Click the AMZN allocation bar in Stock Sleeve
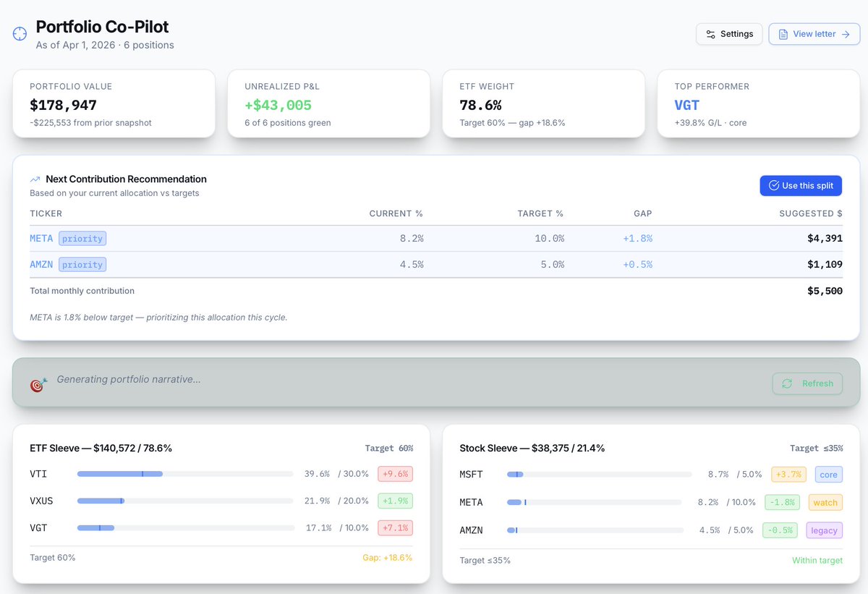 pos(595,530)
